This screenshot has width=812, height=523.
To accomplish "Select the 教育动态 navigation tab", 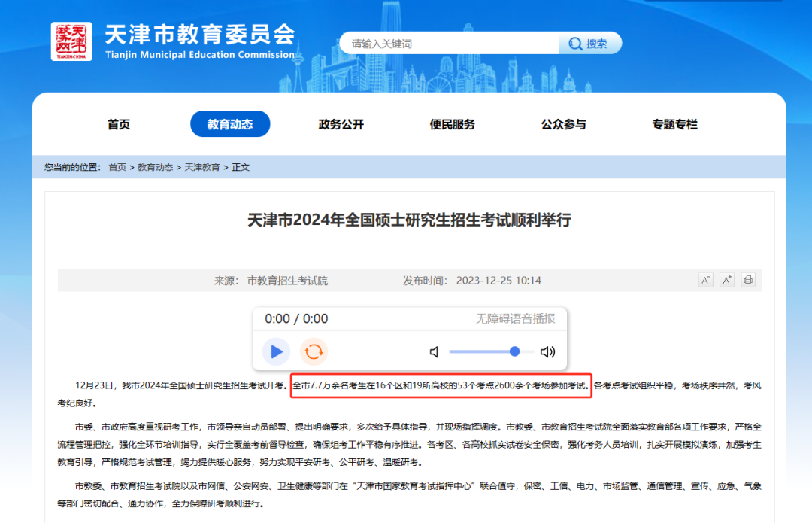I will pyautogui.click(x=230, y=124).
